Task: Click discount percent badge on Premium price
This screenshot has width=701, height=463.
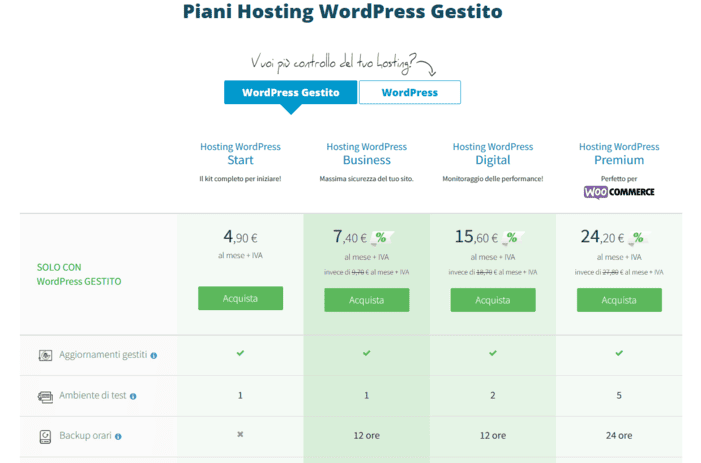Action: coord(636,239)
